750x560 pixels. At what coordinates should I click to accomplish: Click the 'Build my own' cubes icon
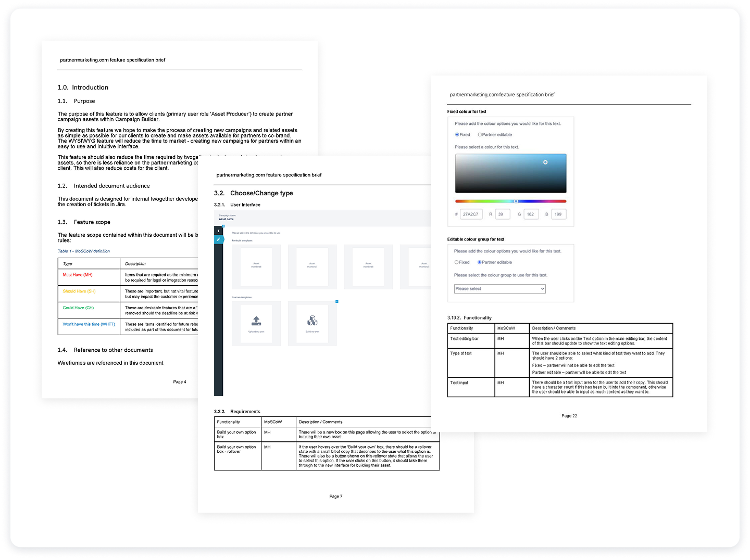[312, 321]
